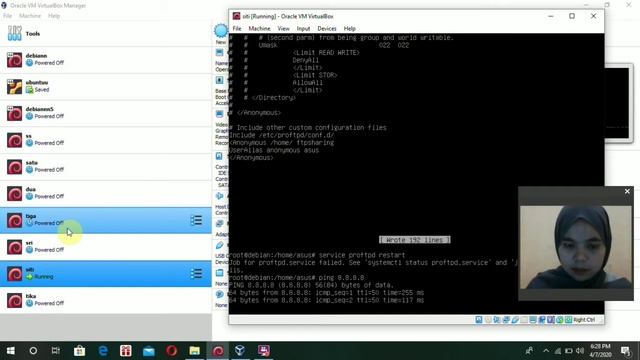640x360 pixels.
Task: Click the audio status icon in VM status bar
Action: coord(497,320)
